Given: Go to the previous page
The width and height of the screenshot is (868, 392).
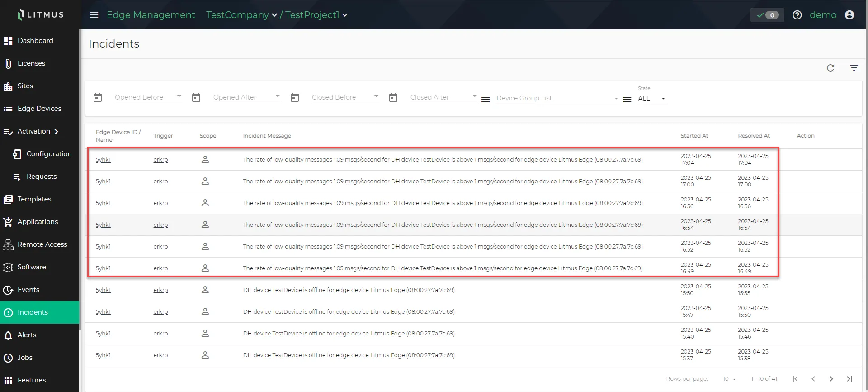Looking at the screenshot, I should coord(813,379).
